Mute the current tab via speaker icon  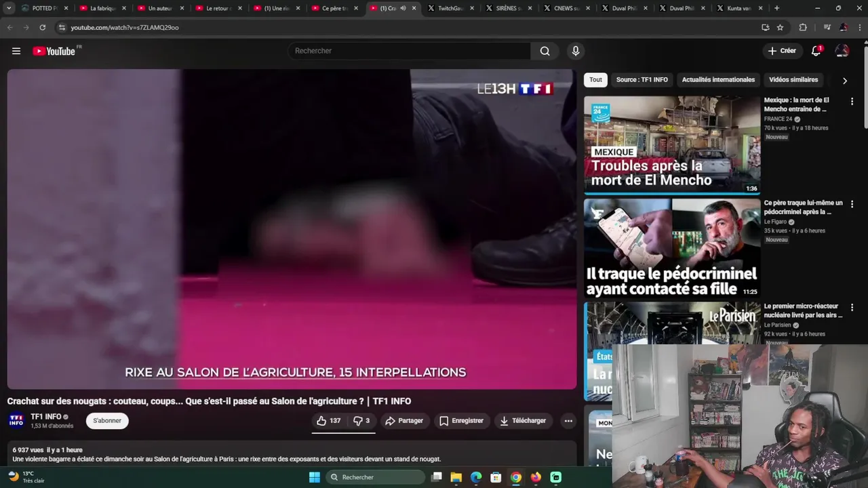[403, 8]
